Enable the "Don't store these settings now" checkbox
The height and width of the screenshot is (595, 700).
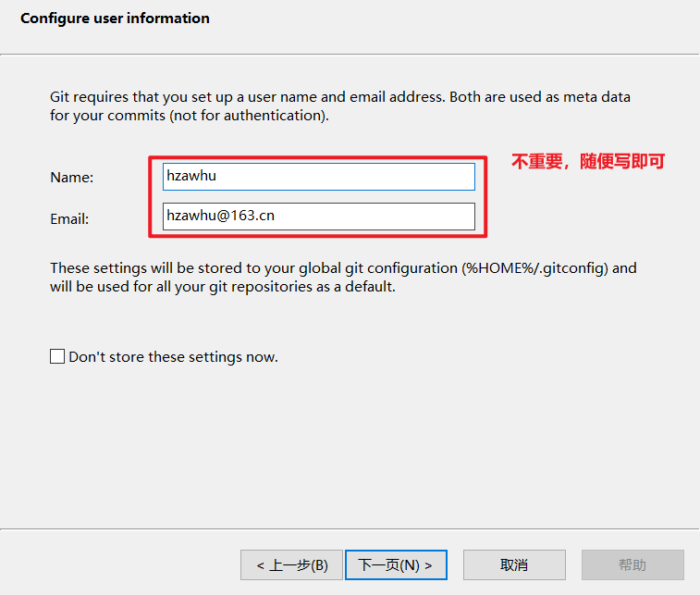coord(57,356)
